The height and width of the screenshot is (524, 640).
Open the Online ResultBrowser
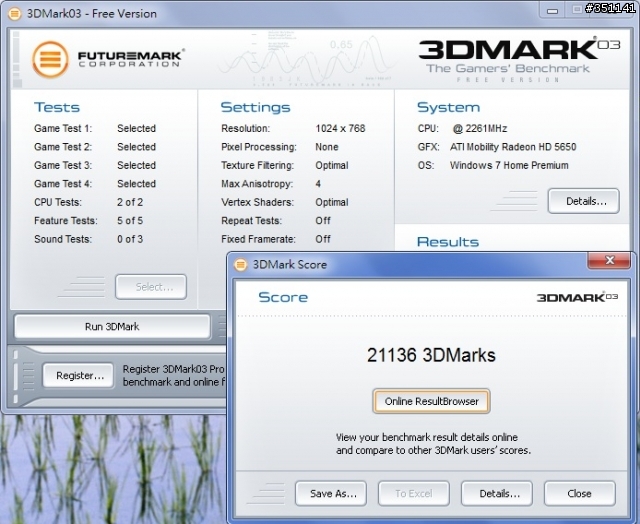(x=431, y=401)
